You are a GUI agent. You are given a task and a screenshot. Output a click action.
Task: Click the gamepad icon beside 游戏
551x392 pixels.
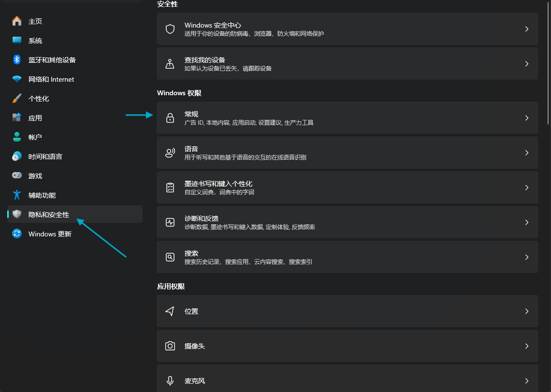(17, 175)
